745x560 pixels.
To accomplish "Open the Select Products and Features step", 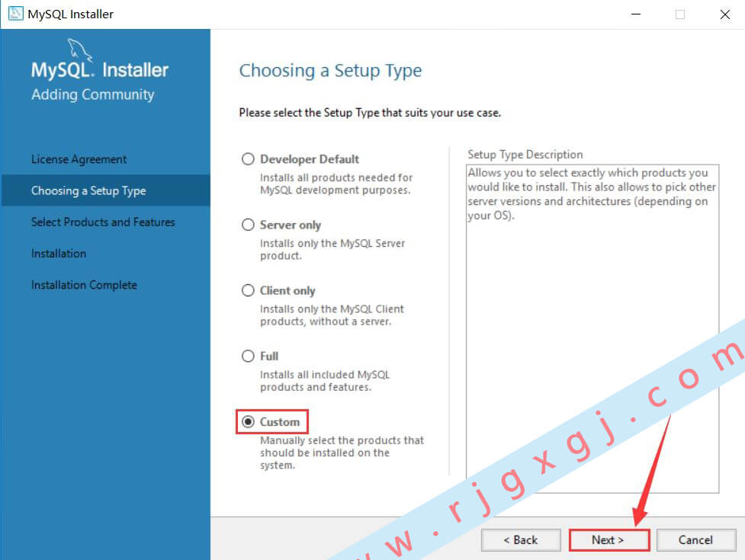I will pyautogui.click(x=103, y=222).
